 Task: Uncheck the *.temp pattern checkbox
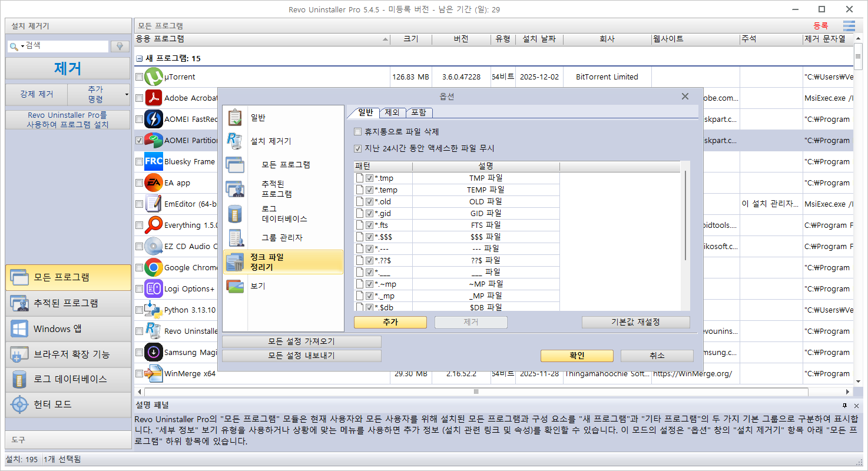[370, 190]
